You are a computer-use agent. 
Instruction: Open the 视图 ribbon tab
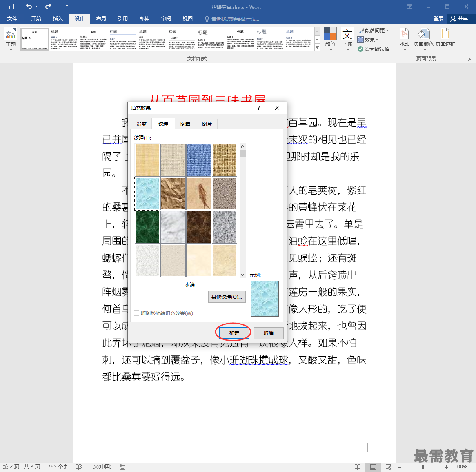click(188, 19)
